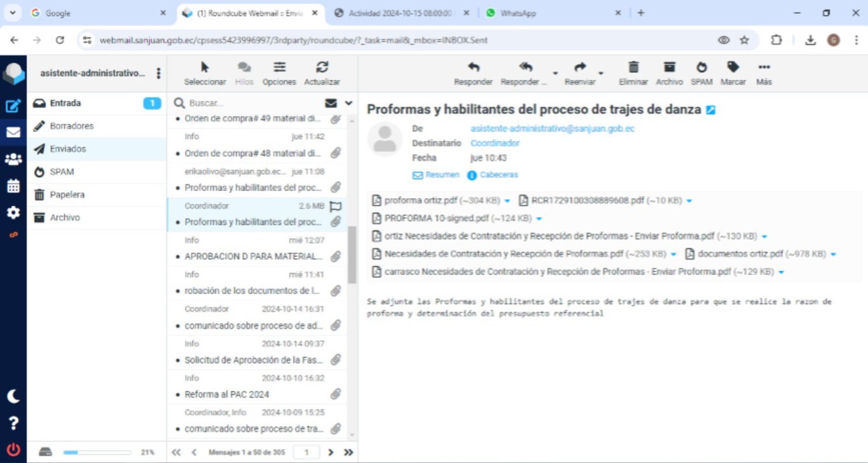Click the compose new message icon

(x=13, y=106)
